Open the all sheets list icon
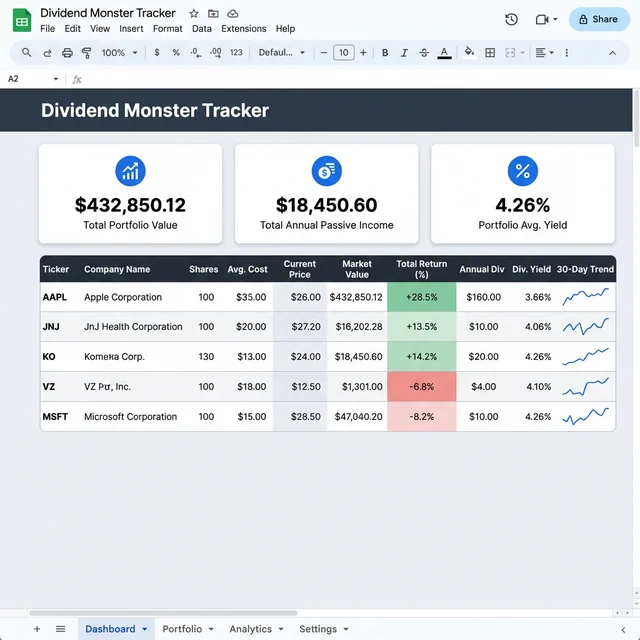640x640 pixels. [x=60, y=629]
